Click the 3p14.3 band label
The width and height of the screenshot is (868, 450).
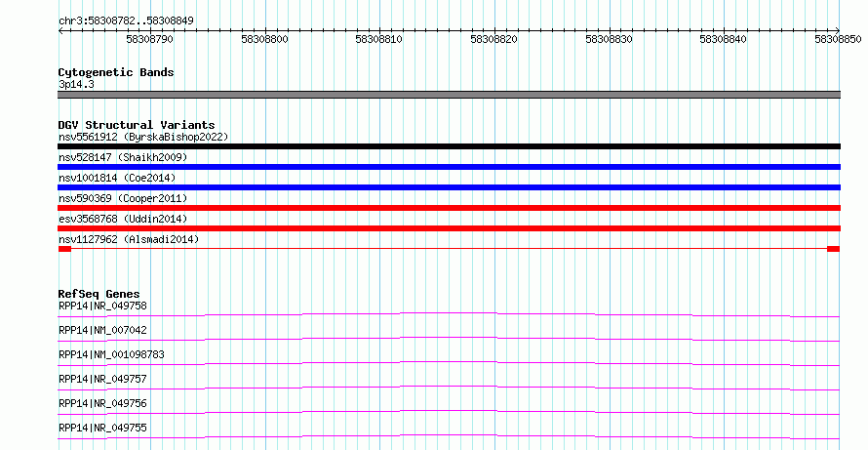76,84
